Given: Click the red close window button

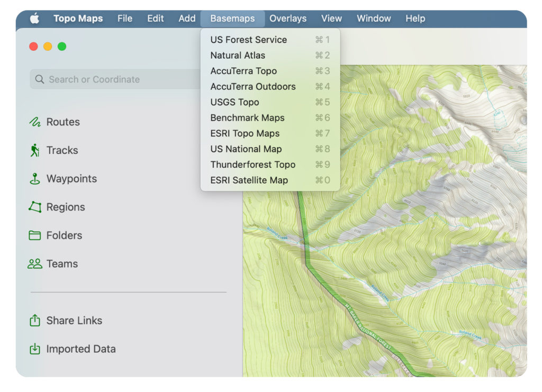Looking at the screenshot, I should coord(33,46).
